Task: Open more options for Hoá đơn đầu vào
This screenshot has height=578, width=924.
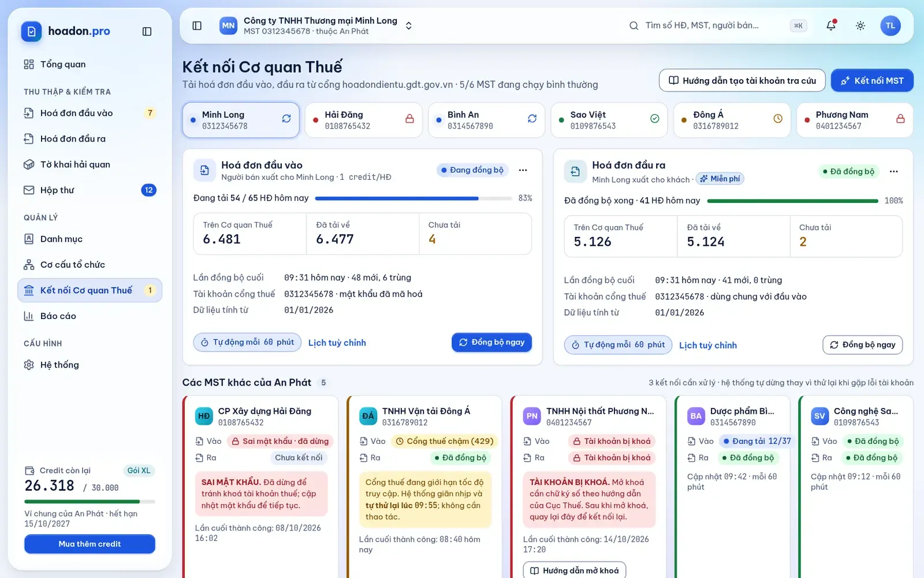Action: point(523,170)
